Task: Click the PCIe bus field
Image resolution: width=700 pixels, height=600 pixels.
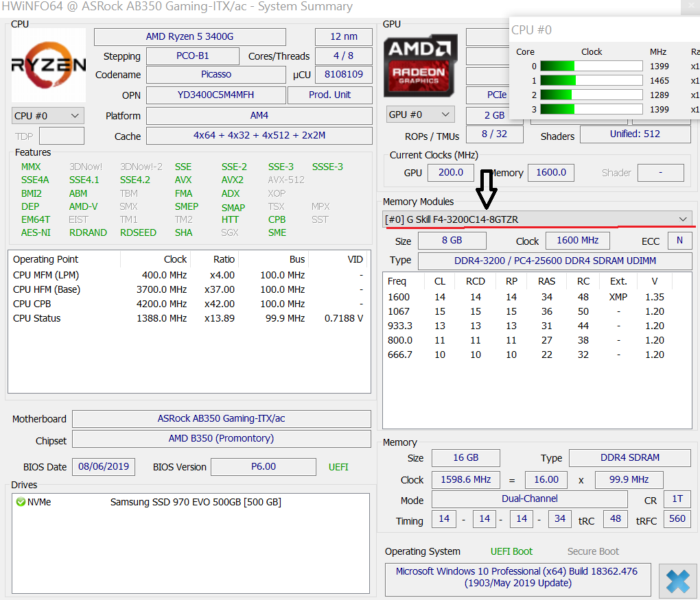Action: pos(488,95)
